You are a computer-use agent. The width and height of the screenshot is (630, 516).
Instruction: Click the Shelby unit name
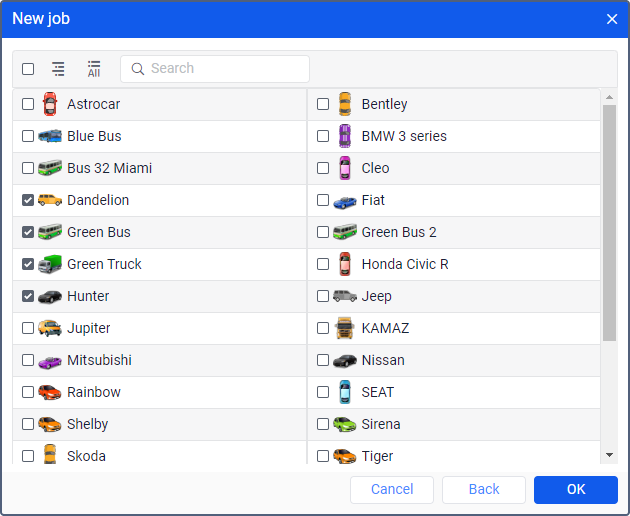click(87, 425)
